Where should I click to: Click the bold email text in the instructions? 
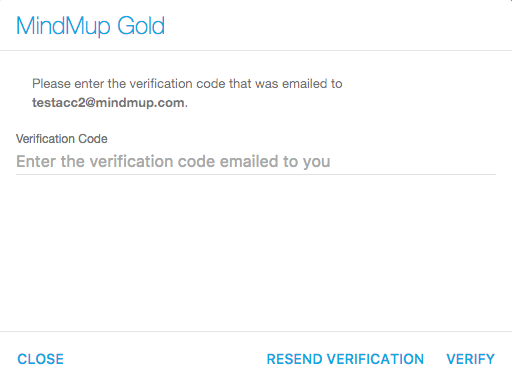108,103
